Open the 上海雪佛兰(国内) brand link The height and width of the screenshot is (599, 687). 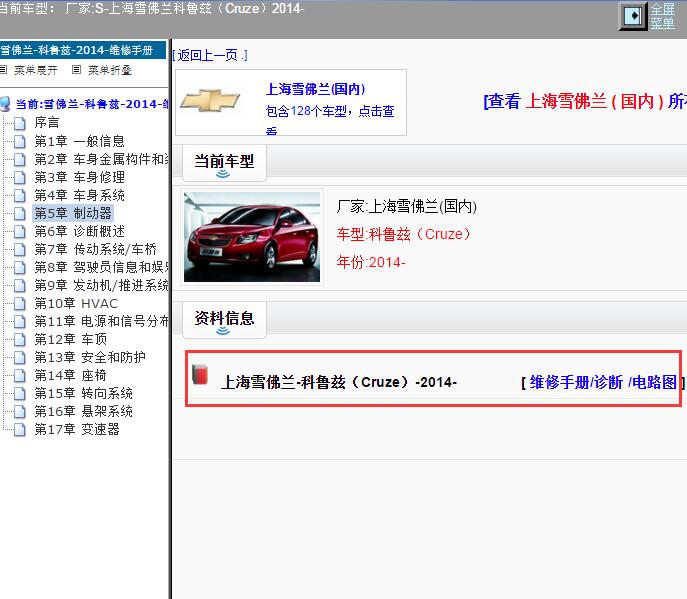tap(315, 89)
